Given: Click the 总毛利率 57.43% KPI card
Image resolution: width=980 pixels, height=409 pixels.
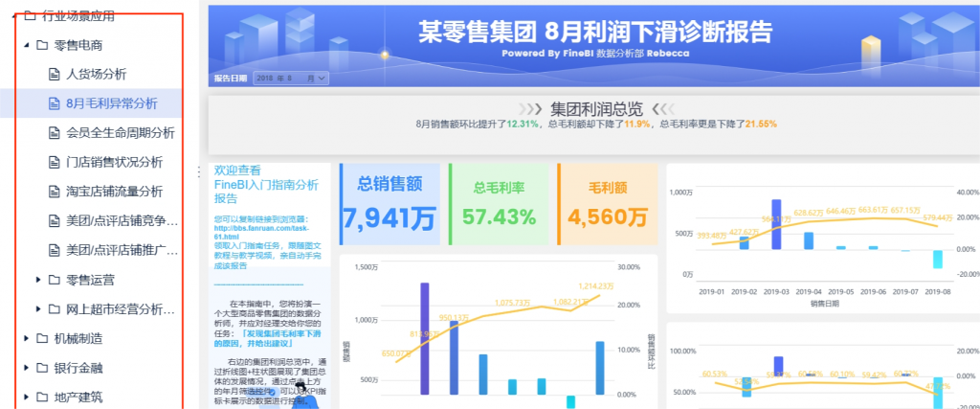Looking at the screenshot, I should (499, 205).
